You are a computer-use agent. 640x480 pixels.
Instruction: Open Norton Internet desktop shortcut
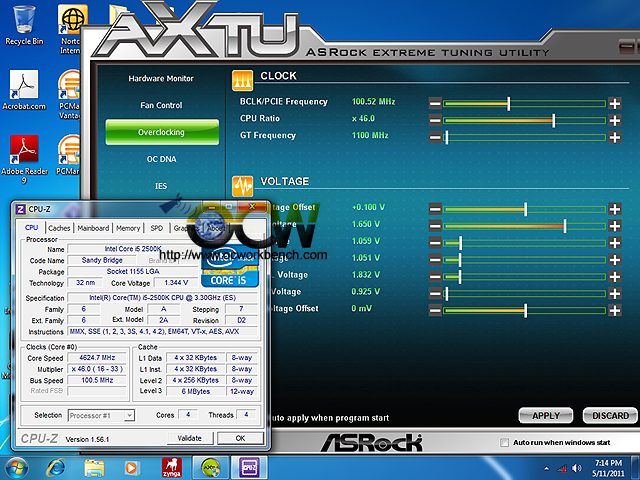70,29
